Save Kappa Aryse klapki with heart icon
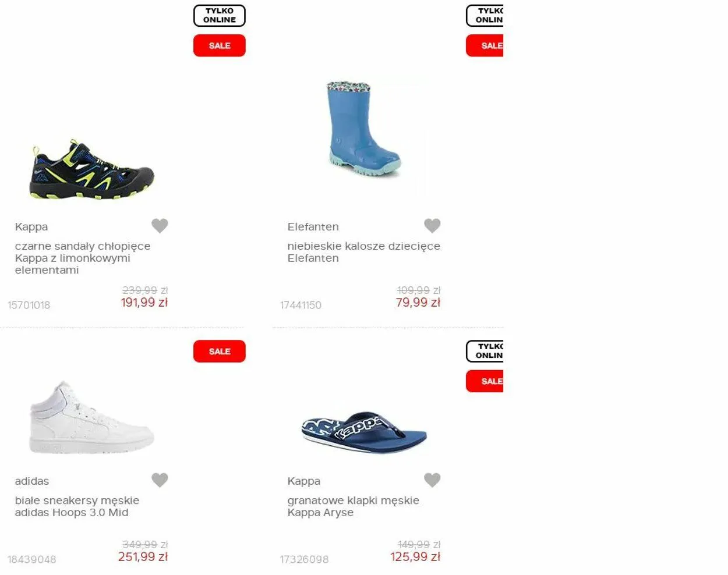This screenshot has height=575, width=728. tap(432, 480)
